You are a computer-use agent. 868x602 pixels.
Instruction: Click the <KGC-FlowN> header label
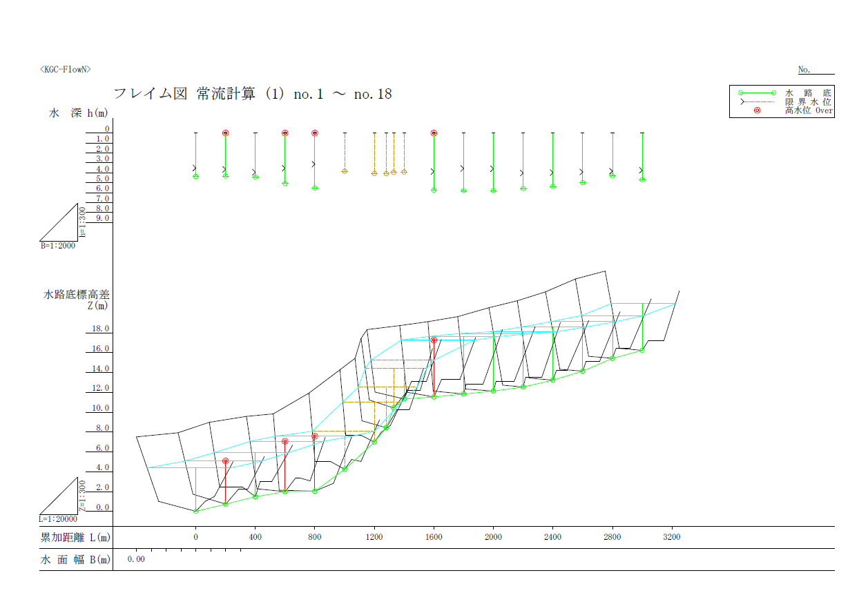tap(66, 70)
